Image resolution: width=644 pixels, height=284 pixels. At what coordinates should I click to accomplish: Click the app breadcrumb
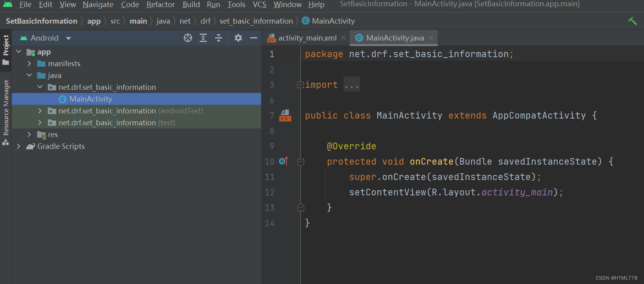(x=94, y=21)
